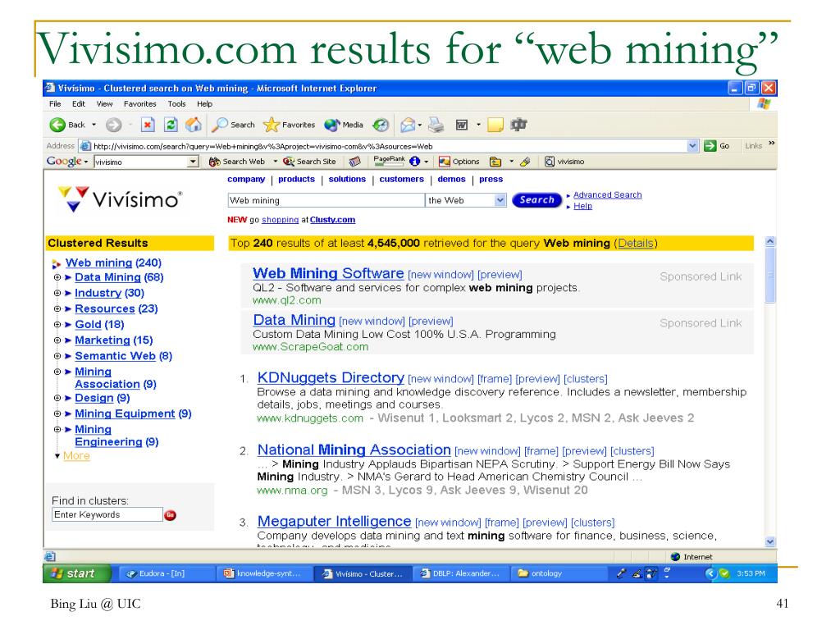Click the Vivisimo logo
The image size is (840, 630).
coord(120,199)
